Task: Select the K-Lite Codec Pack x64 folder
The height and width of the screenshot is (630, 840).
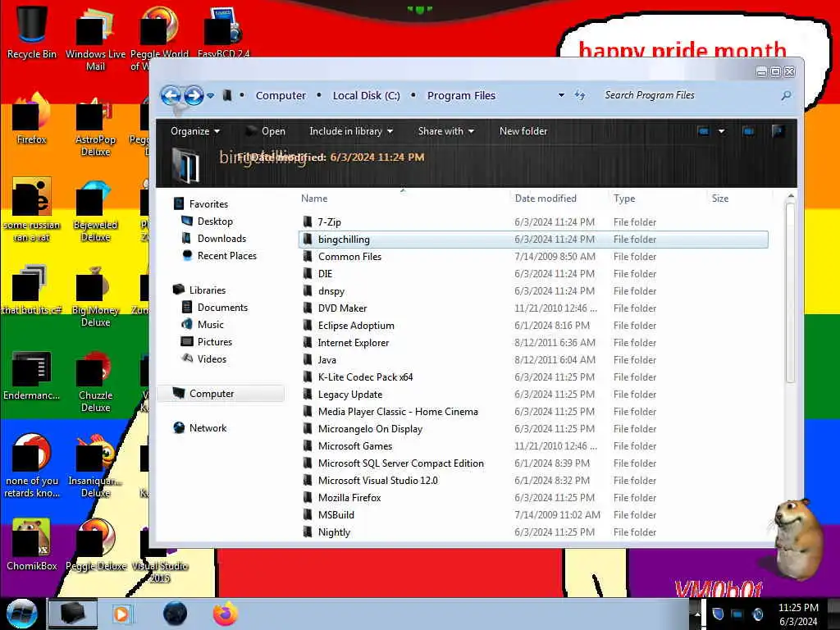Action: (365, 377)
